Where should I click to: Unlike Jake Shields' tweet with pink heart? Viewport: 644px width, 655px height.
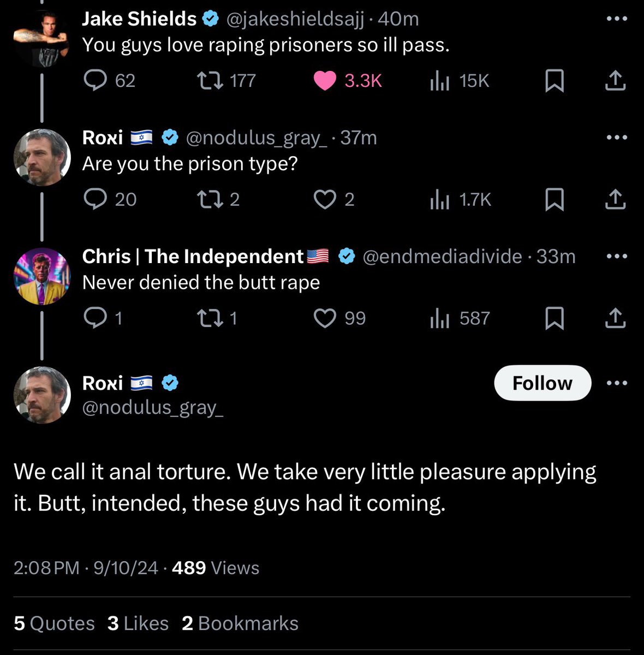coord(325,81)
